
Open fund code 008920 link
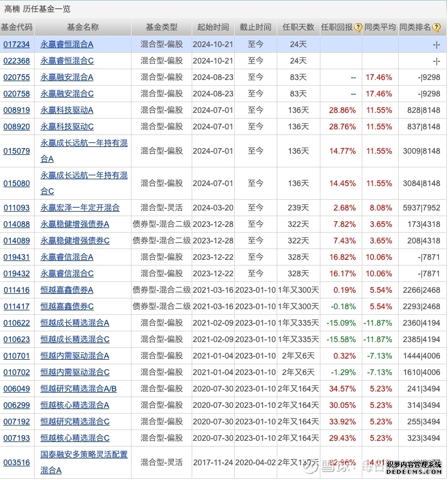click(x=16, y=127)
